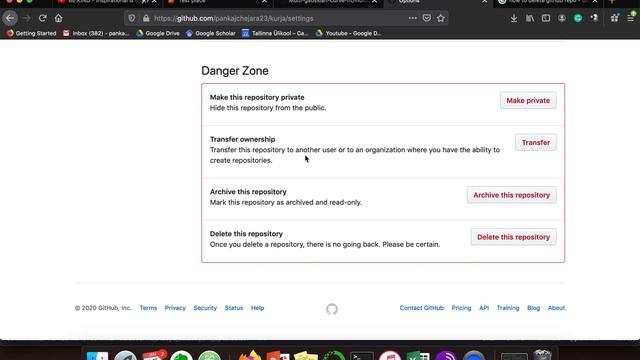The width and height of the screenshot is (640, 360).
Task: Open PowerPoint from the dock
Action: click(x=278, y=356)
